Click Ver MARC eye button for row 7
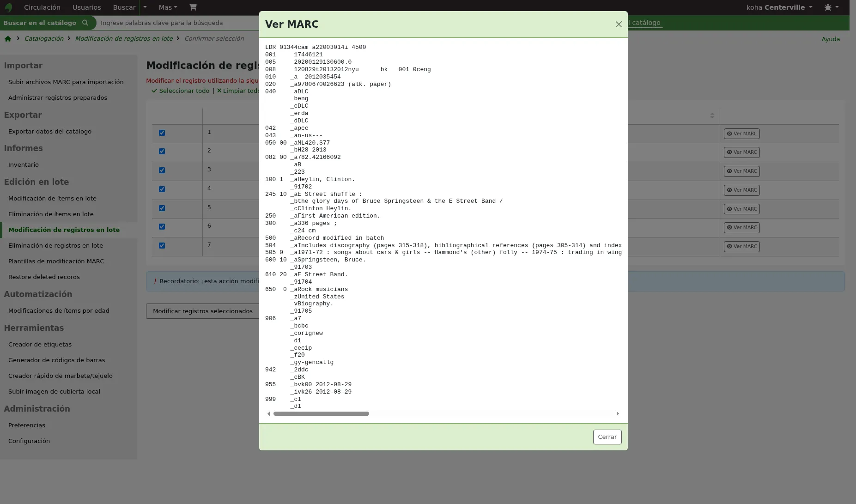The image size is (856, 504). tap(741, 247)
